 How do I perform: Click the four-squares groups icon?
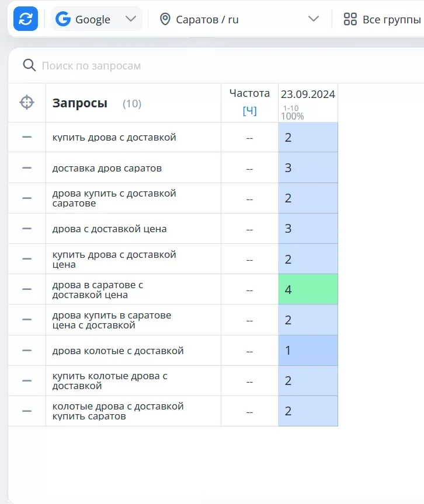(x=350, y=19)
